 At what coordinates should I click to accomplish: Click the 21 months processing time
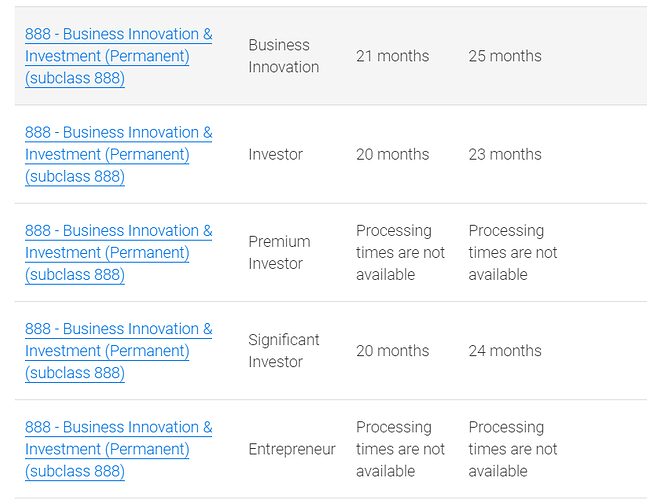point(392,56)
